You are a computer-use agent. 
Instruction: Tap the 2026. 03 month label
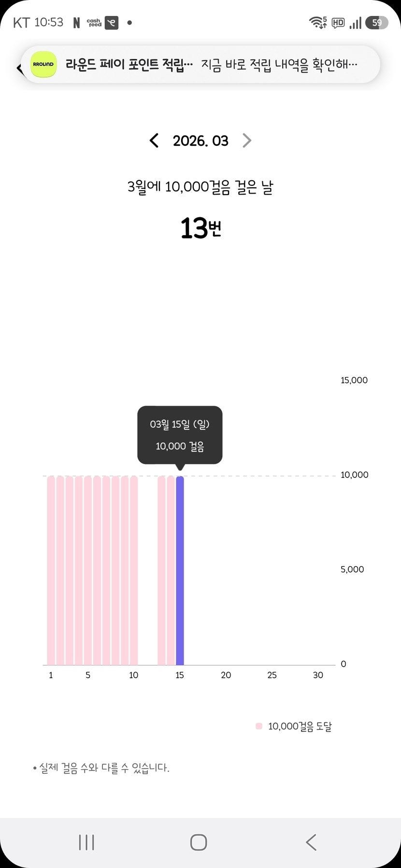click(x=200, y=140)
